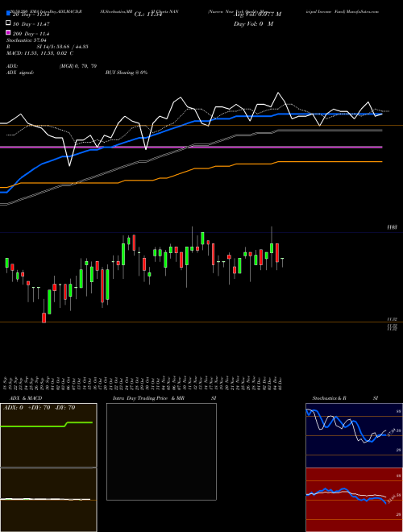The image size is (403, 532).
Task: Click the 'BUY Slowing @ 0%' signal text
Action: pyautogui.click(x=127, y=73)
